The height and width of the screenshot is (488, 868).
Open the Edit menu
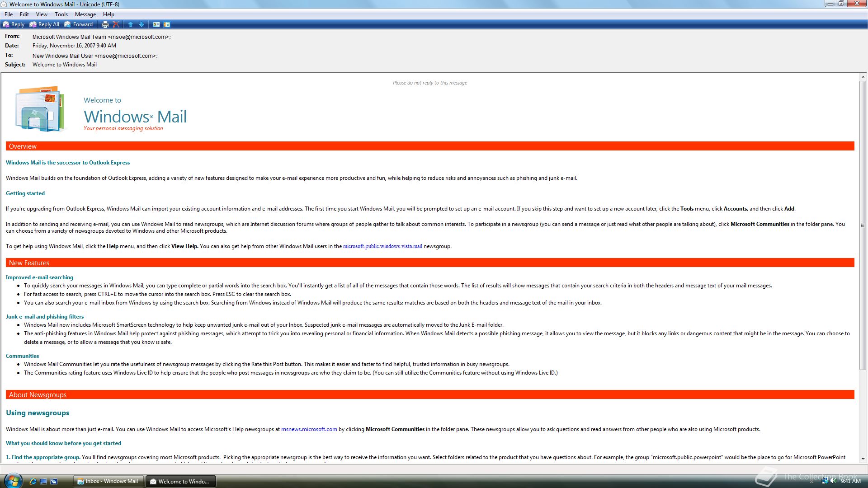24,14
